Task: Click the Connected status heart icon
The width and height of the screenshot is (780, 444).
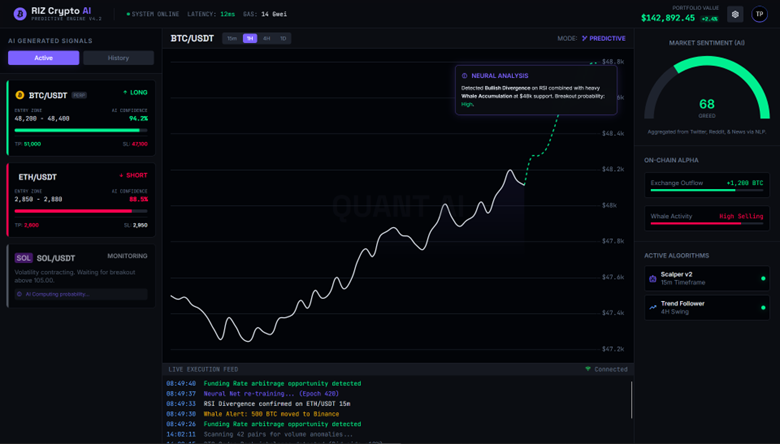Action: click(588, 369)
